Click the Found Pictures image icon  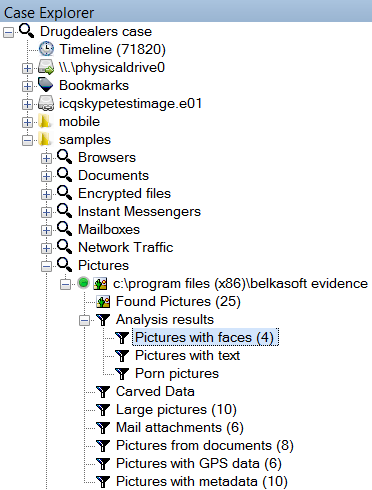coord(103,302)
